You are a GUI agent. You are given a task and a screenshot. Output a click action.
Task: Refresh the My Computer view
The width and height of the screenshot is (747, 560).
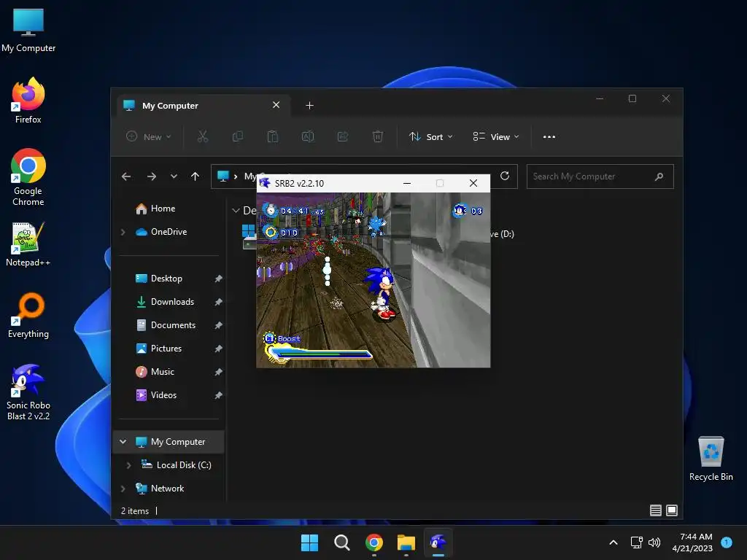click(x=505, y=176)
